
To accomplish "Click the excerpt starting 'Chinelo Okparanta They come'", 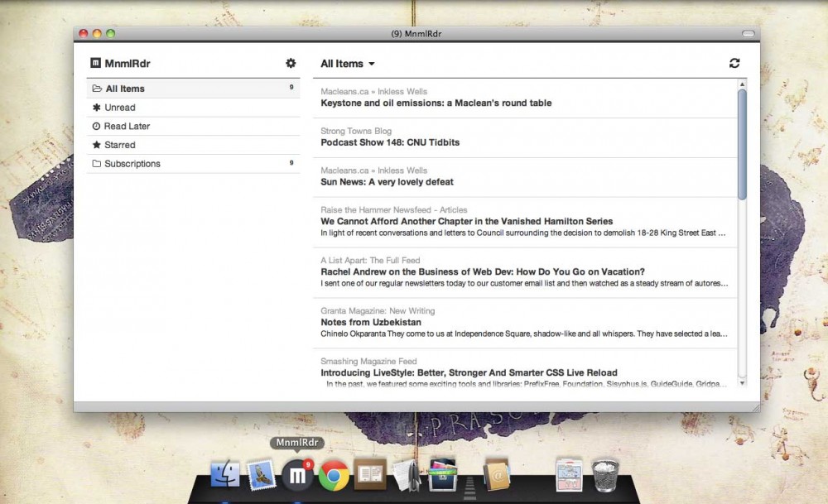I will point(524,334).
